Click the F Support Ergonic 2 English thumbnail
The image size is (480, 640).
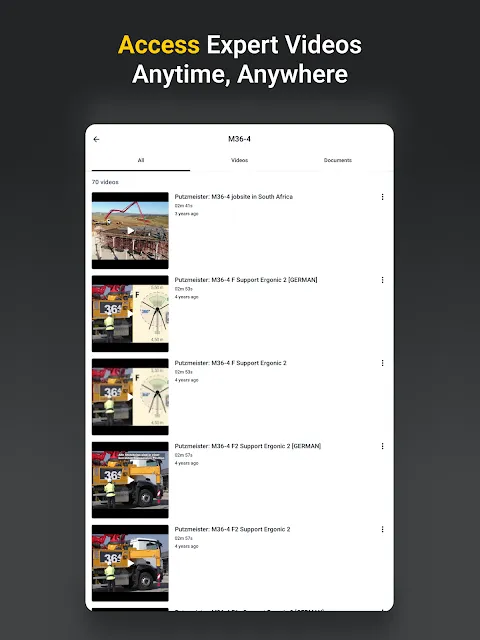(x=130, y=397)
